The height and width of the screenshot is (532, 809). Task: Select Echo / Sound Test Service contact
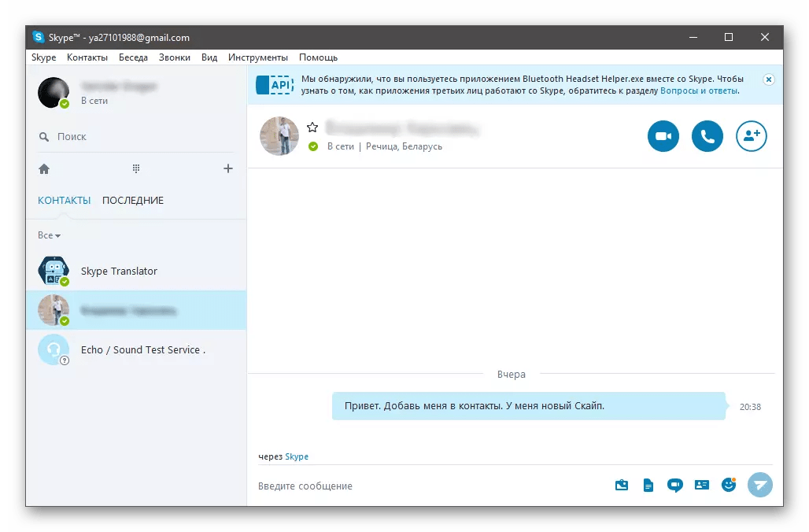136,350
